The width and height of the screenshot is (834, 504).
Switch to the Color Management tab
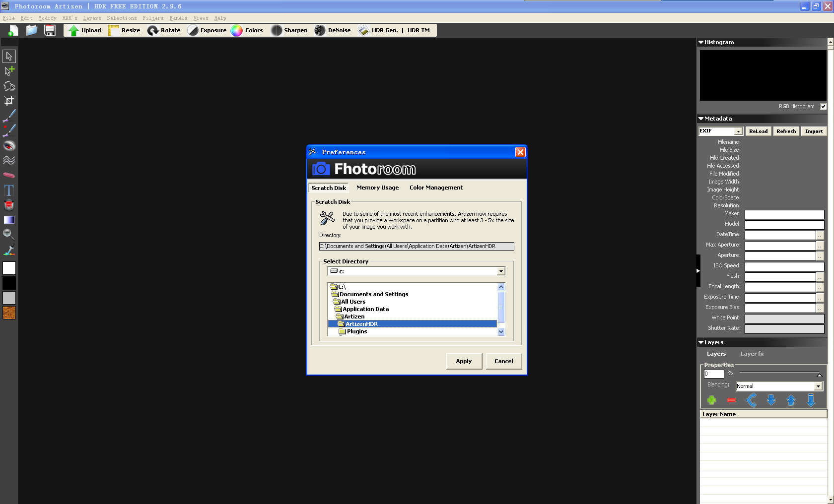tap(436, 188)
